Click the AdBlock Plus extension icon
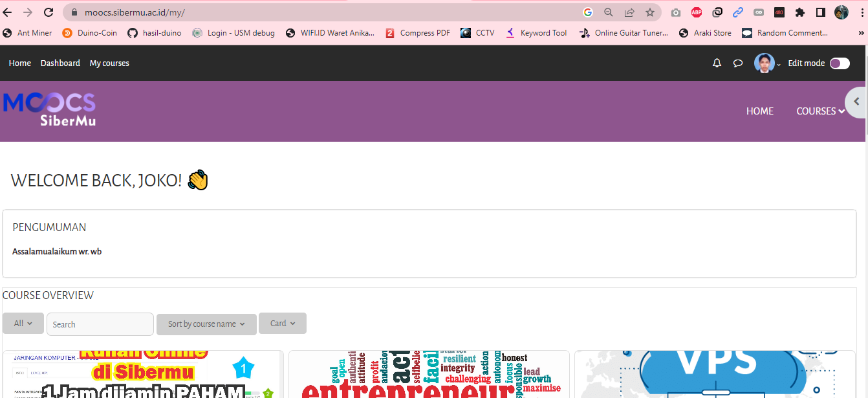 (x=697, y=12)
